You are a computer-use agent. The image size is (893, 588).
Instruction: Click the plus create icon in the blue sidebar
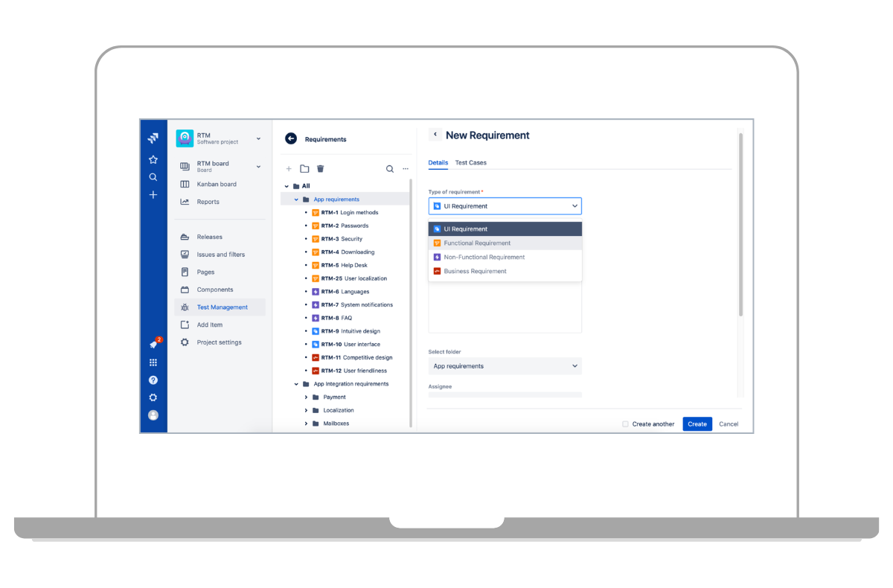pyautogui.click(x=153, y=195)
